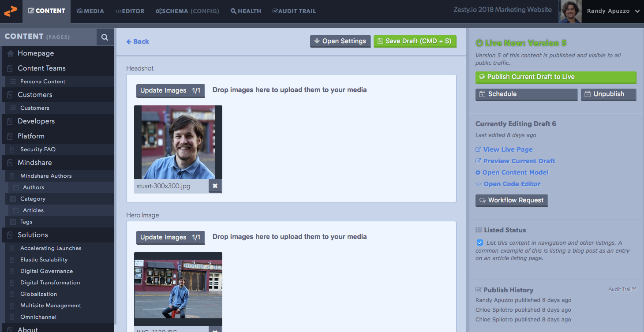
Task: Open the Media tab
Action: click(x=90, y=11)
